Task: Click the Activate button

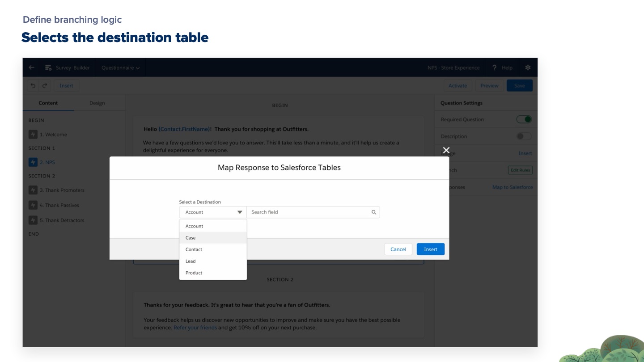Action: 458,86
